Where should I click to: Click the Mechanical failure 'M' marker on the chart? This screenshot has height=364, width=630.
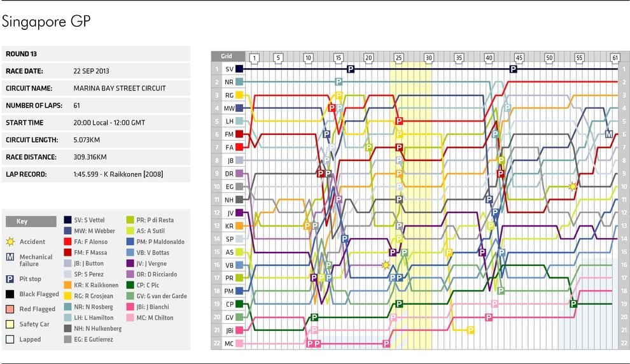click(x=609, y=134)
